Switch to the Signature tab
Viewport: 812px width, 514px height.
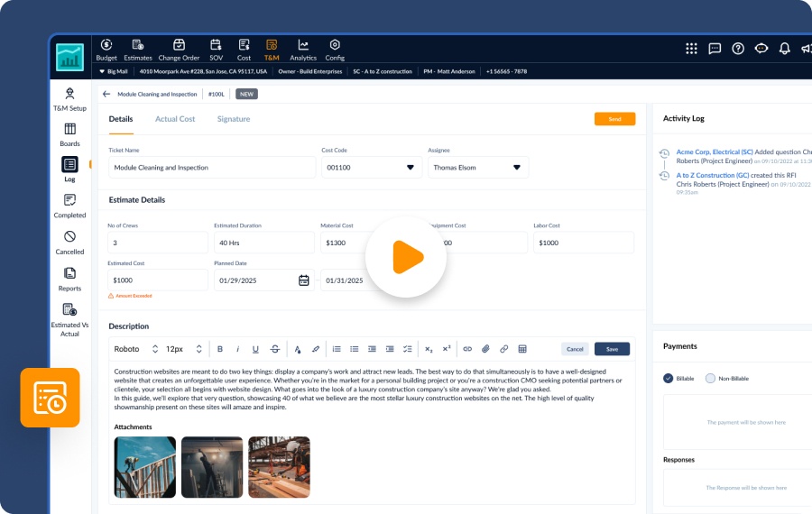[234, 119]
